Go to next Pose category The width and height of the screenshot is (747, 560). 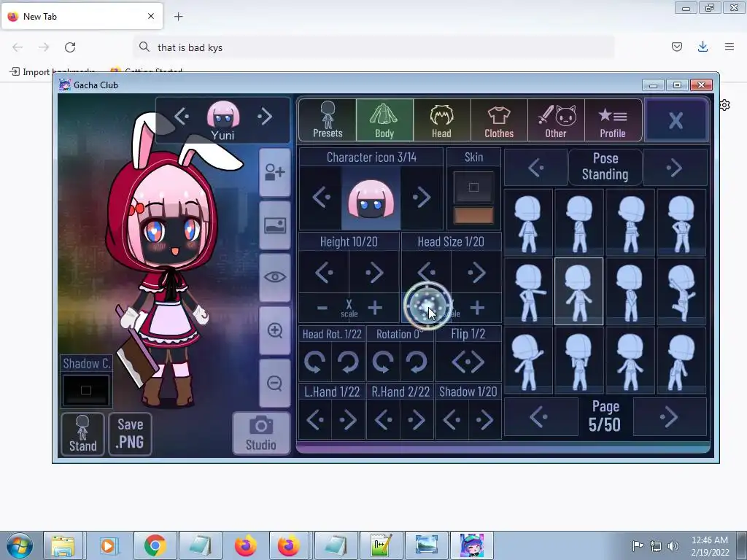click(675, 167)
